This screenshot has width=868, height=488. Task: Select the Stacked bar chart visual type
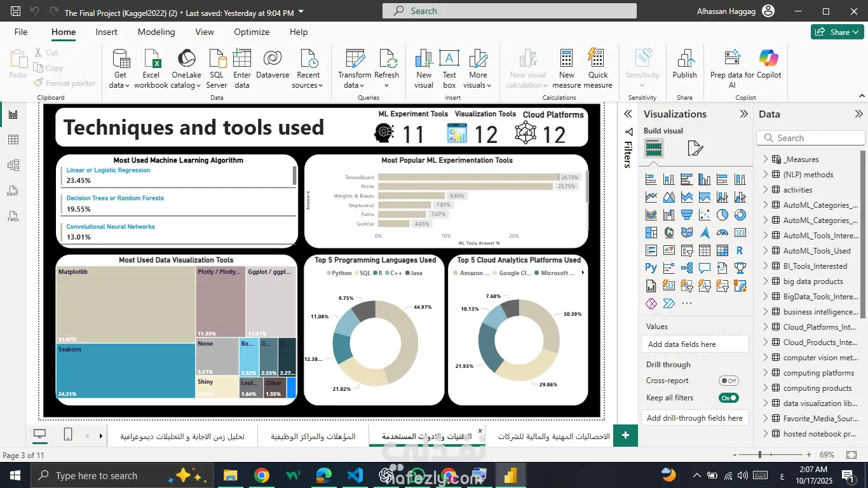(651, 179)
